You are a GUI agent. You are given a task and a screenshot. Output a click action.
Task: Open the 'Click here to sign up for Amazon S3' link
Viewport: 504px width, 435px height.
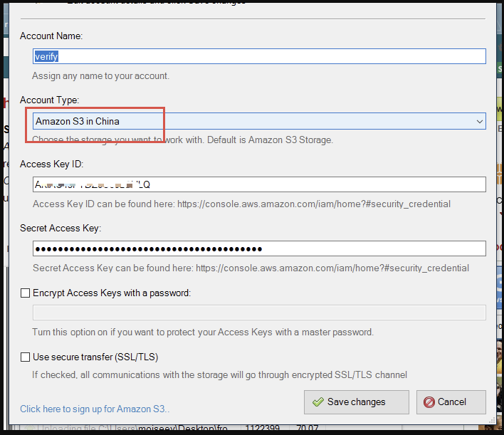click(x=95, y=409)
